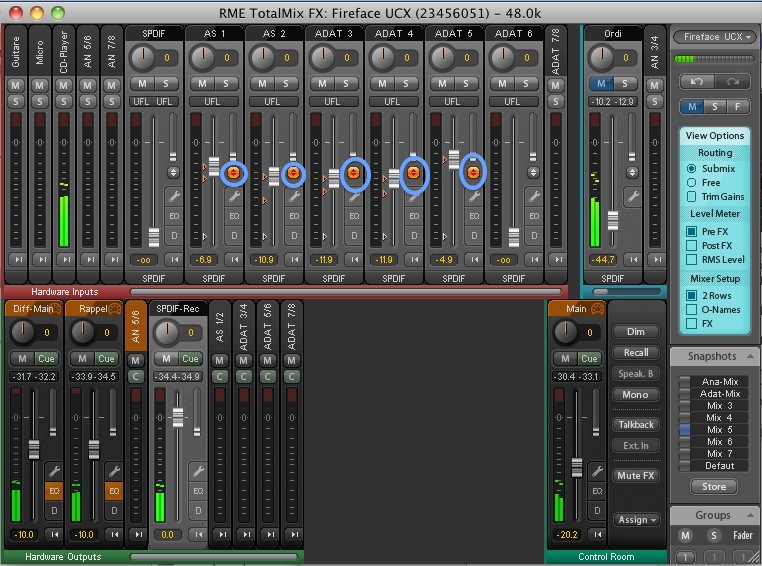The image size is (762, 566).
Task: Collapse the Main output channel strip
Action: pos(597,534)
